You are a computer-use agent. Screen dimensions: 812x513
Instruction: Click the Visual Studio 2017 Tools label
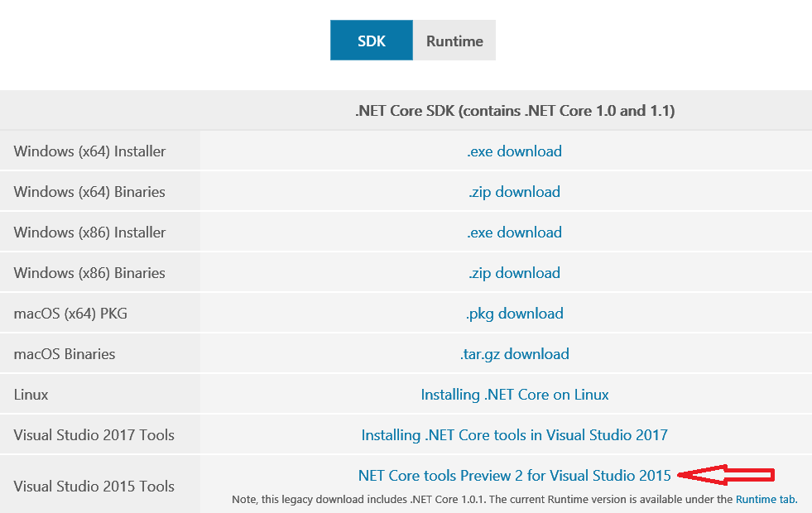pyautogui.click(x=94, y=435)
